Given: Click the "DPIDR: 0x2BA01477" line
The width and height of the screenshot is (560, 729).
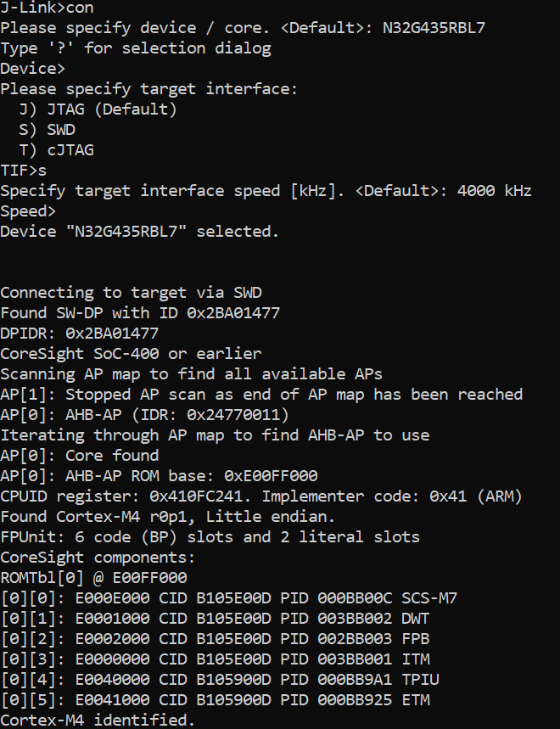Looking at the screenshot, I should 79,334.
